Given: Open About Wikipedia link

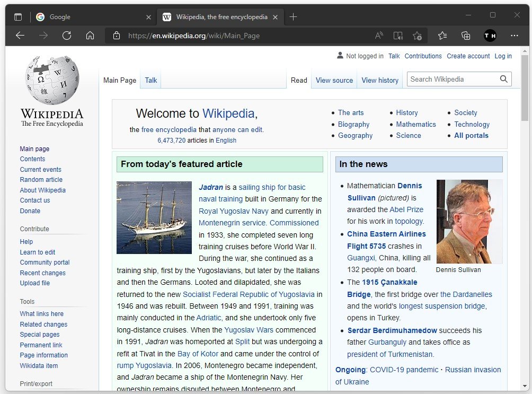Looking at the screenshot, I should pos(42,190).
